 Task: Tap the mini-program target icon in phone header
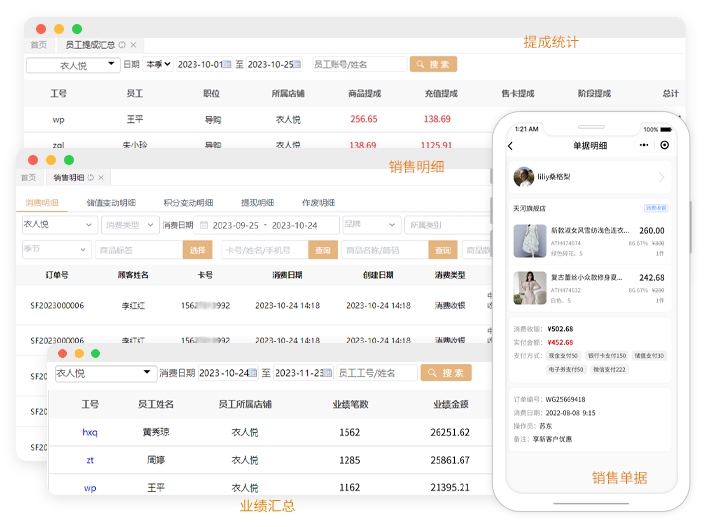click(x=665, y=146)
